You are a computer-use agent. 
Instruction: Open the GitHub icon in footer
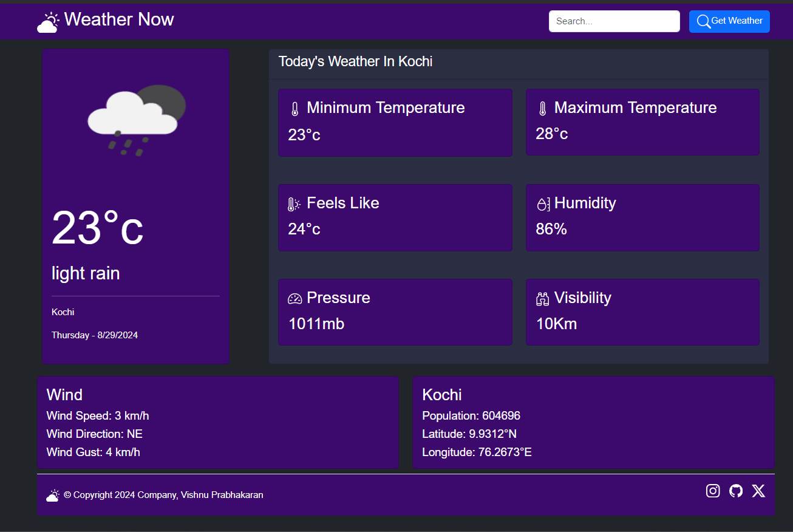735,491
